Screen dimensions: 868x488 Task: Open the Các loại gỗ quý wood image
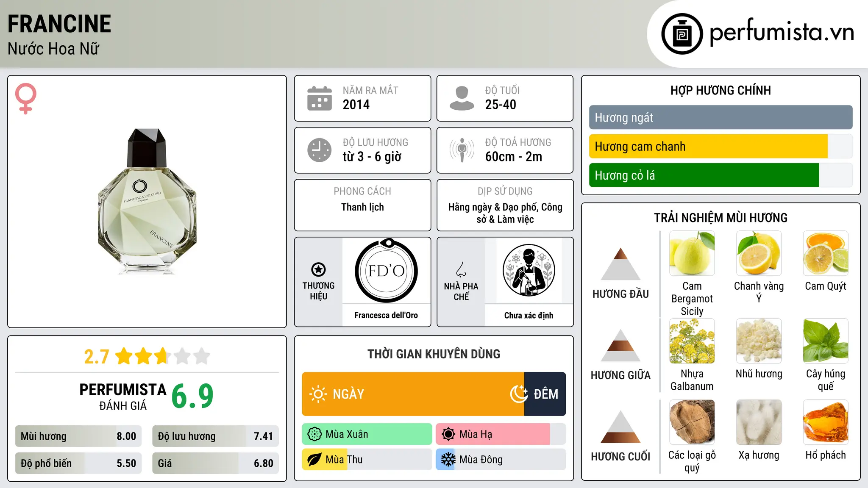pyautogui.click(x=692, y=422)
